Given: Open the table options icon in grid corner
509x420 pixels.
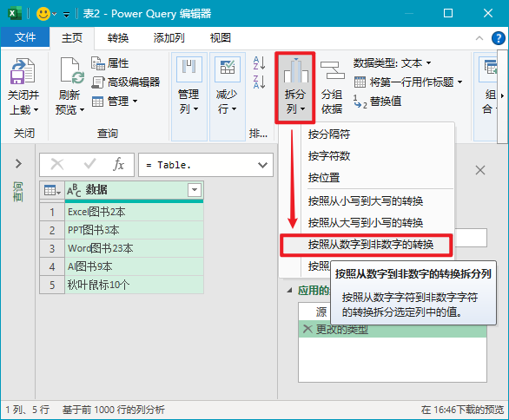Looking at the screenshot, I should tap(52, 190).
